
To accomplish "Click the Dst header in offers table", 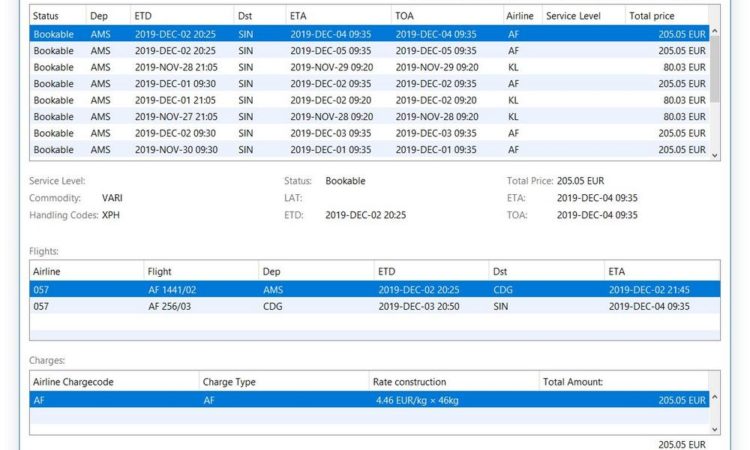I will [260, 16].
